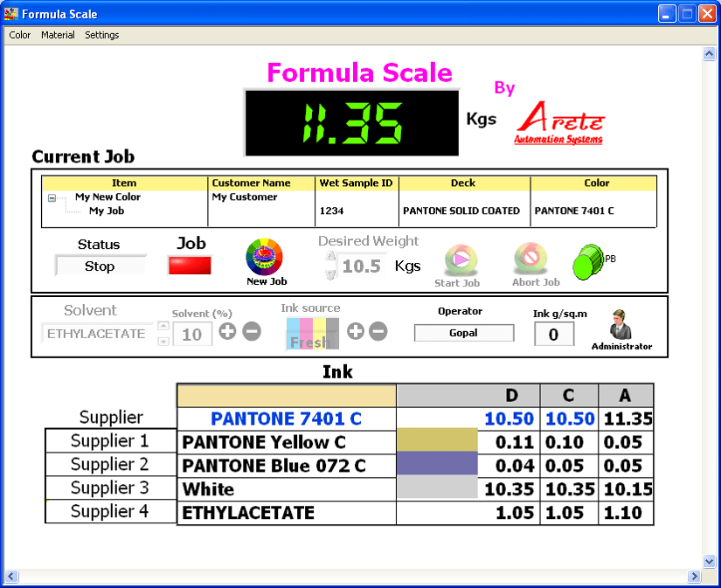Select My New Color tree item

pos(108,197)
